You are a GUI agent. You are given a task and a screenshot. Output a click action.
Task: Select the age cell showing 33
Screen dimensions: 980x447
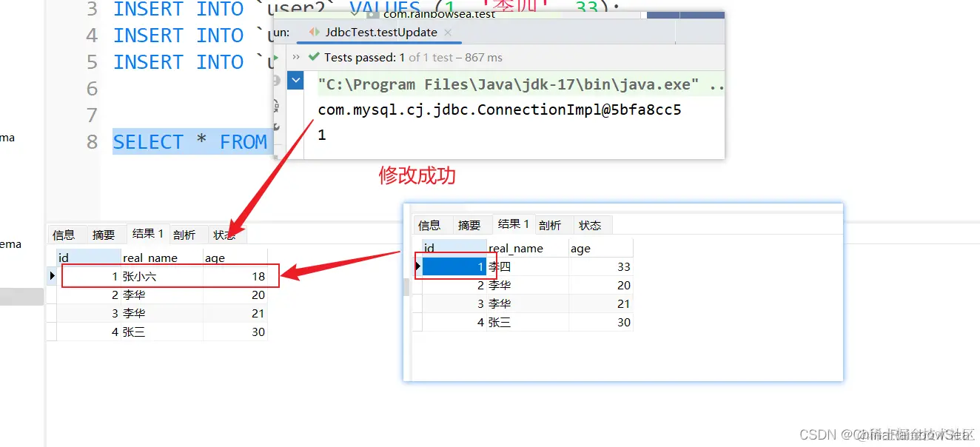pos(601,266)
